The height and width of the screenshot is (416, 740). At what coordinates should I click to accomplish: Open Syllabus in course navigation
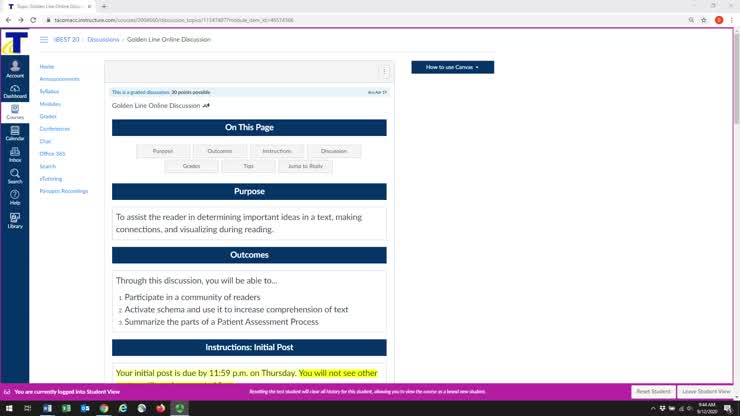(49, 91)
